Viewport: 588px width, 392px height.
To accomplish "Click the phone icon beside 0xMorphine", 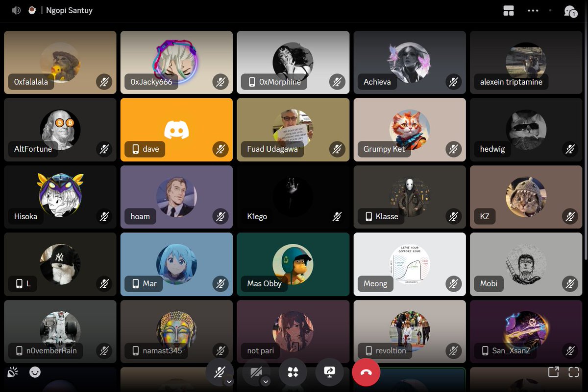I will 252,82.
